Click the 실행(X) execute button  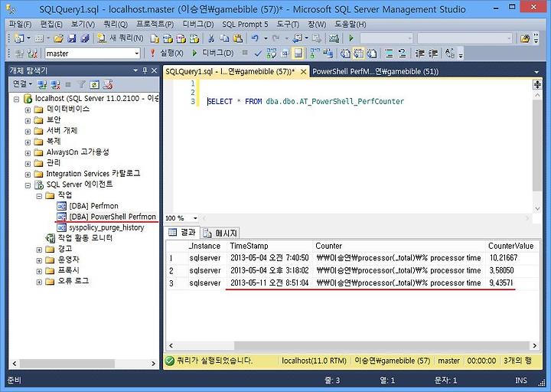tap(167, 53)
